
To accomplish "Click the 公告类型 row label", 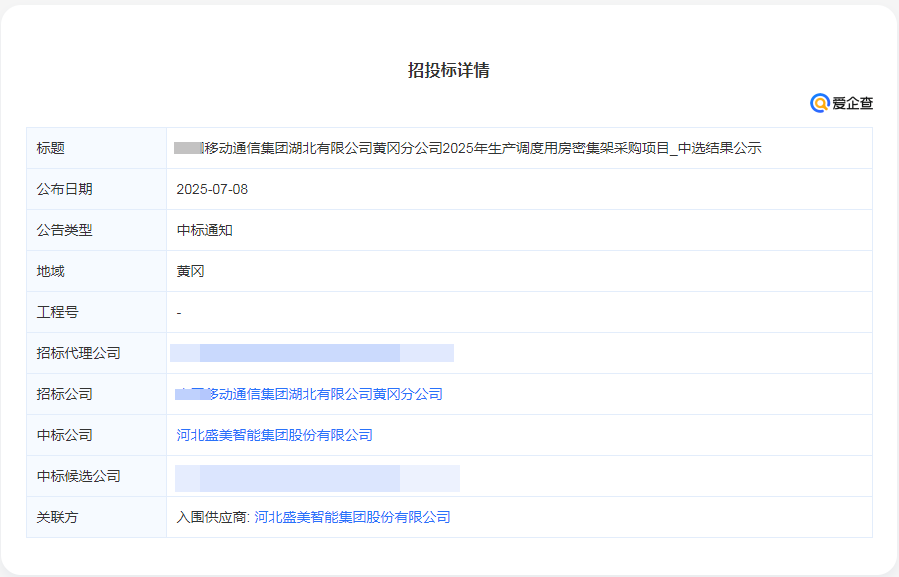I will (x=65, y=230).
